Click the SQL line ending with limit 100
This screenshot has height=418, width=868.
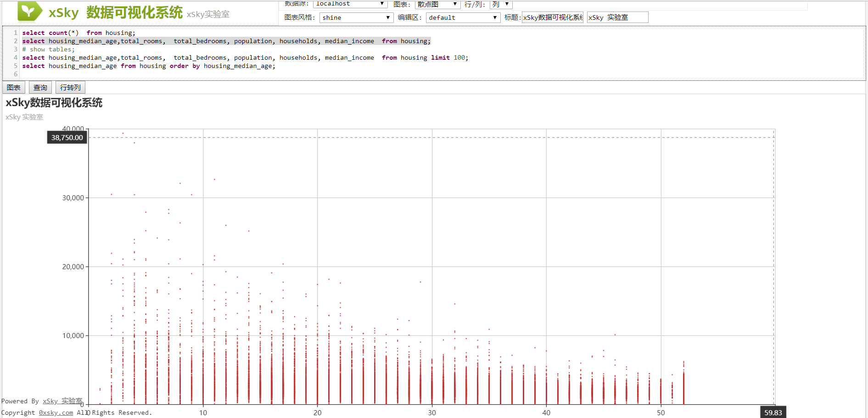(245, 57)
